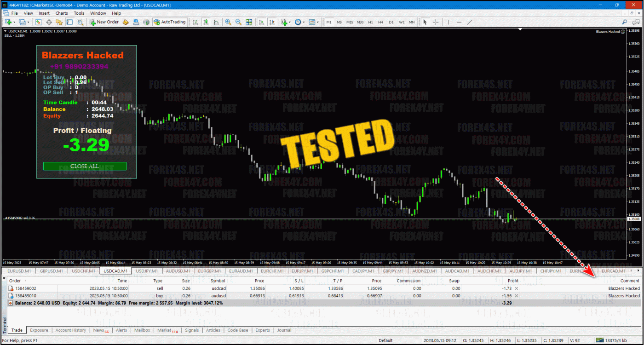Click the Zoom Out magnifier icon
The width and height of the screenshot is (644, 345).
pyautogui.click(x=238, y=22)
